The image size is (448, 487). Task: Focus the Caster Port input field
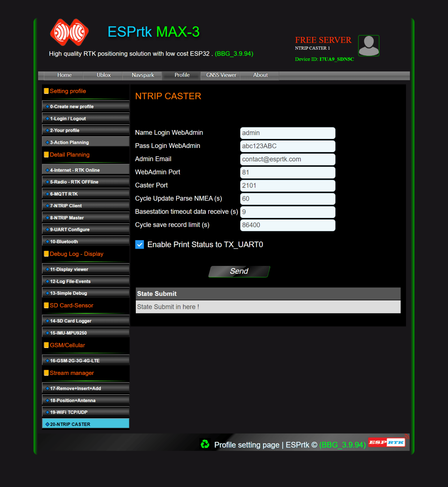(x=287, y=186)
